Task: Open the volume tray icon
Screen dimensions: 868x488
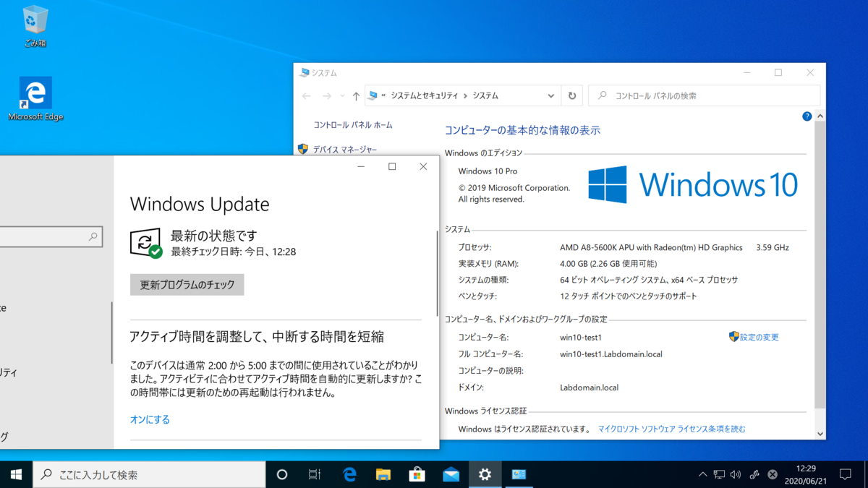Action: (x=736, y=474)
